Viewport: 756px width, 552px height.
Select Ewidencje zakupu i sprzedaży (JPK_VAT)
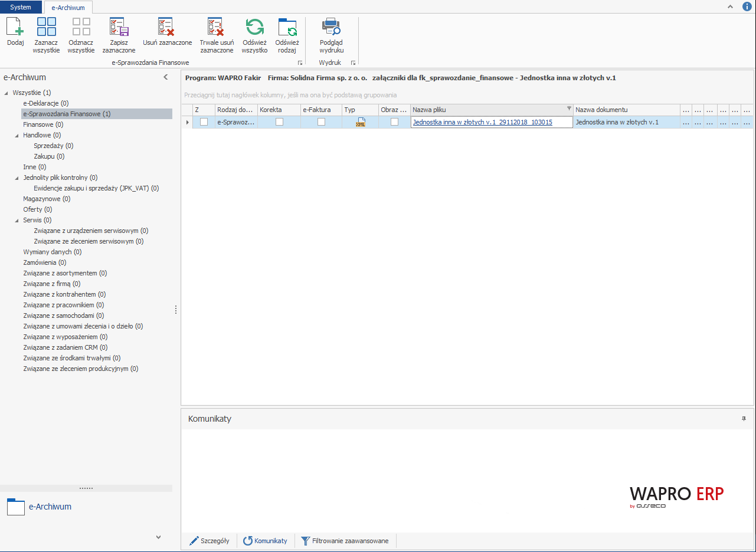point(96,188)
